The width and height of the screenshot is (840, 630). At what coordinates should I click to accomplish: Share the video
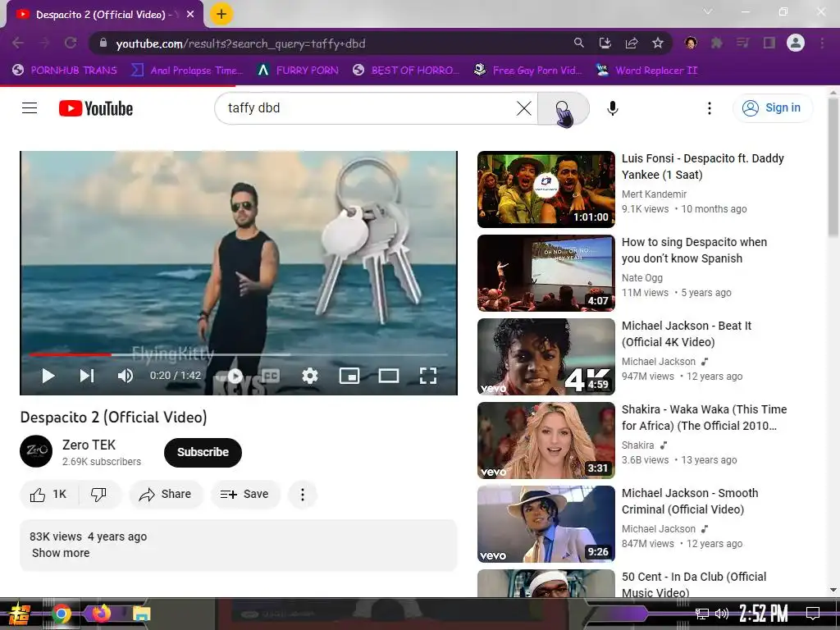click(165, 494)
